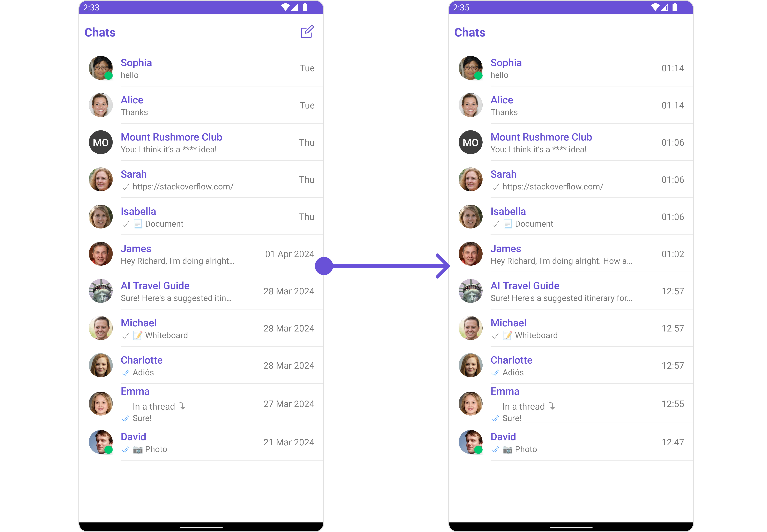Click the Emma thread arrow icon in left list
The width and height of the screenshot is (767, 532).
(182, 406)
